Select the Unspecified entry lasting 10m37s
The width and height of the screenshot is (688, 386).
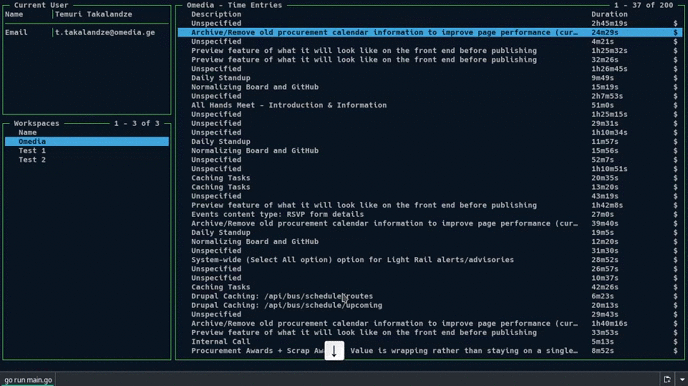[430, 278]
